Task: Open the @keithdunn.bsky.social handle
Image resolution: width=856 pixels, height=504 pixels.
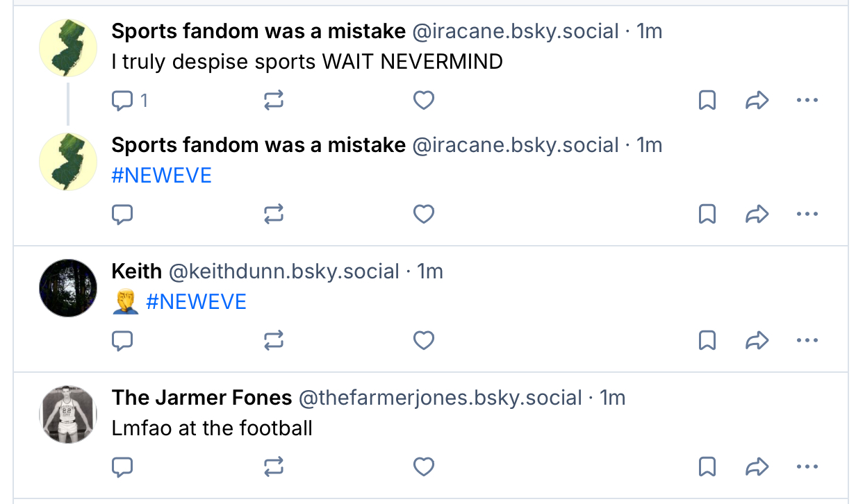Action: [283, 271]
